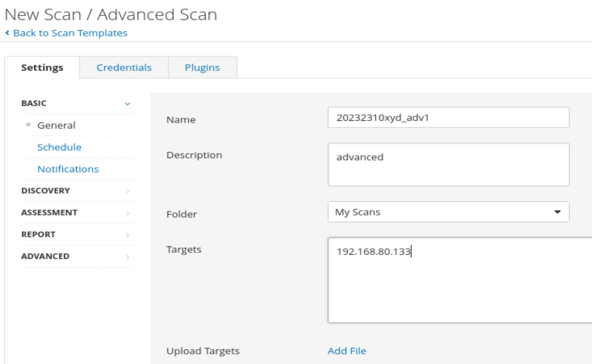592x364 pixels.
Task: Expand the ASSESSMENT section arrow
Action: pos(128,213)
